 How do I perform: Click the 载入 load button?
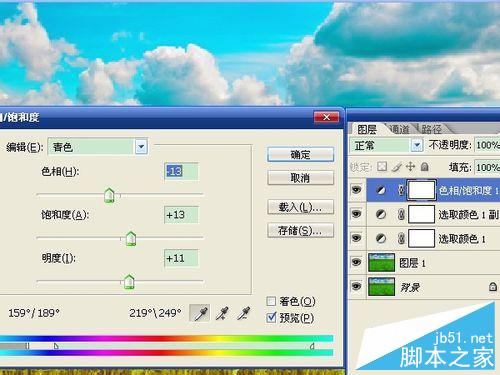pos(300,207)
